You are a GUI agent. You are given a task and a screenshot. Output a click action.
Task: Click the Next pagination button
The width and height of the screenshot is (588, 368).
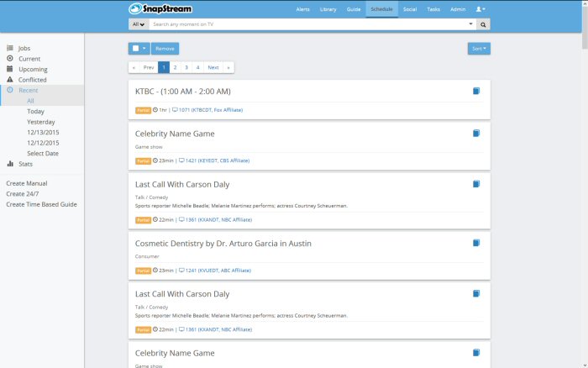(213, 67)
